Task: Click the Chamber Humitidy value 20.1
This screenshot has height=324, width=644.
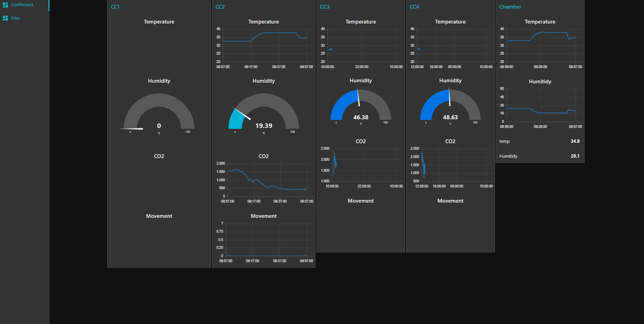Action: point(575,156)
